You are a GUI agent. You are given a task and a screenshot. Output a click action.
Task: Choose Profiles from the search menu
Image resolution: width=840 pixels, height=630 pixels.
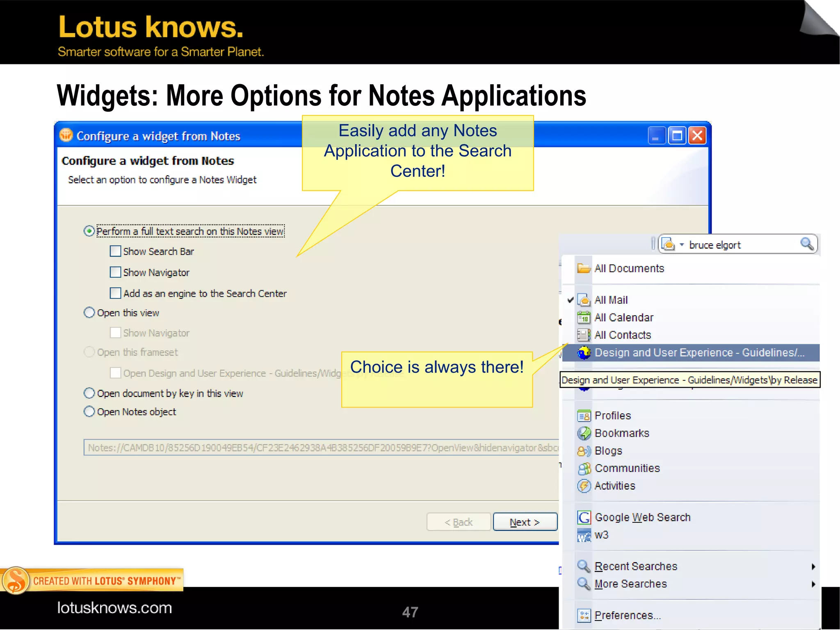pos(690,416)
